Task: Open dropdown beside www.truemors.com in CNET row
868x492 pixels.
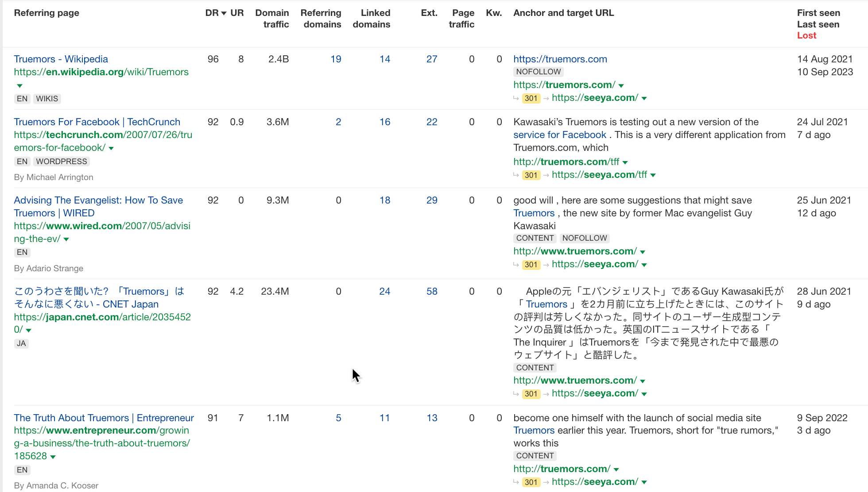Action: (643, 381)
